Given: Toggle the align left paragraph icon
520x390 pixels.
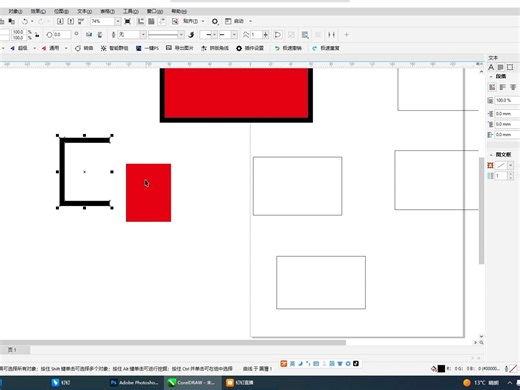Looking at the screenshot, I should click(x=503, y=87).
